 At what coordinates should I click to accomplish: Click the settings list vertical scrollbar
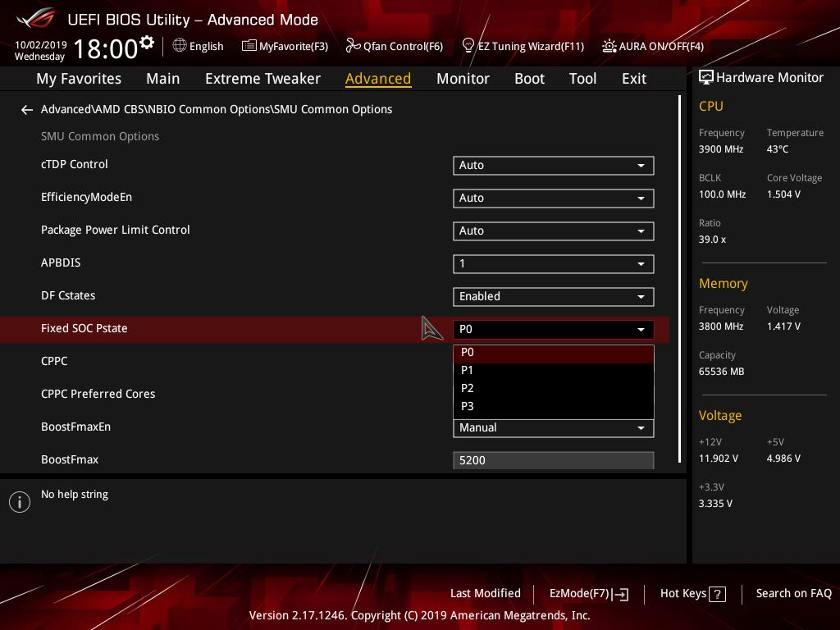(x=679, y=279)
